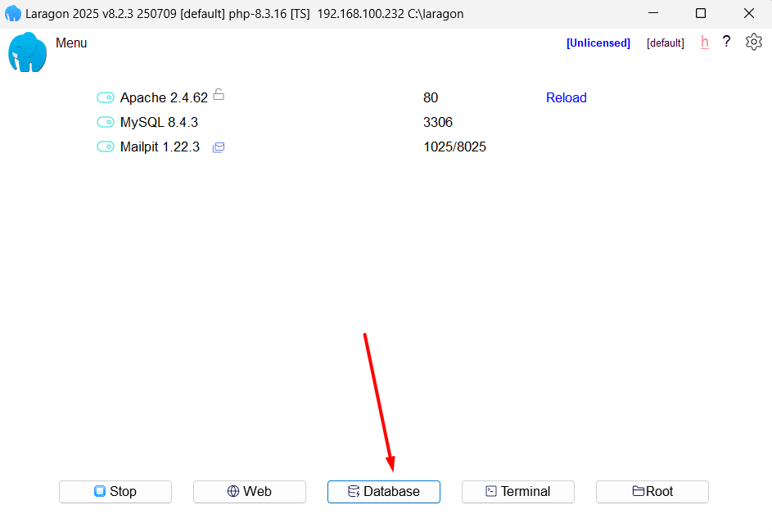Toggle the Apache 2.4.62 service switch
Image resolution: width=772 pixels, height=532 pixels.
[x=105, y=97]
